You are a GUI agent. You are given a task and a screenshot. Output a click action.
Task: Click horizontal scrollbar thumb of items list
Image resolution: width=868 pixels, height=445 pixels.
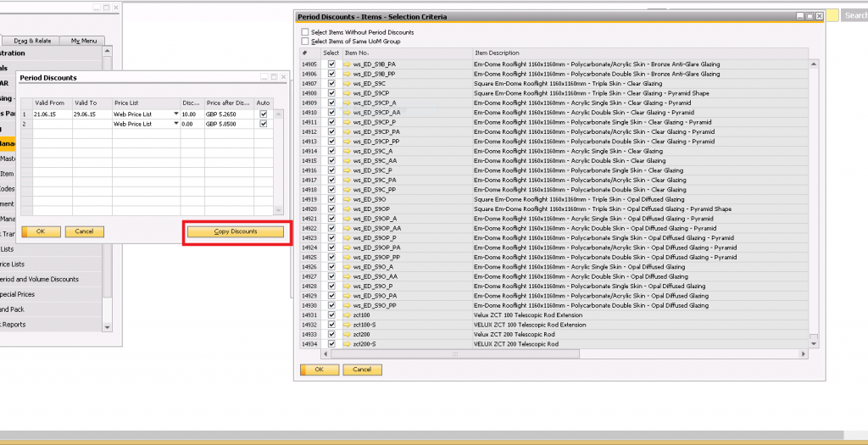pos(455,353)
